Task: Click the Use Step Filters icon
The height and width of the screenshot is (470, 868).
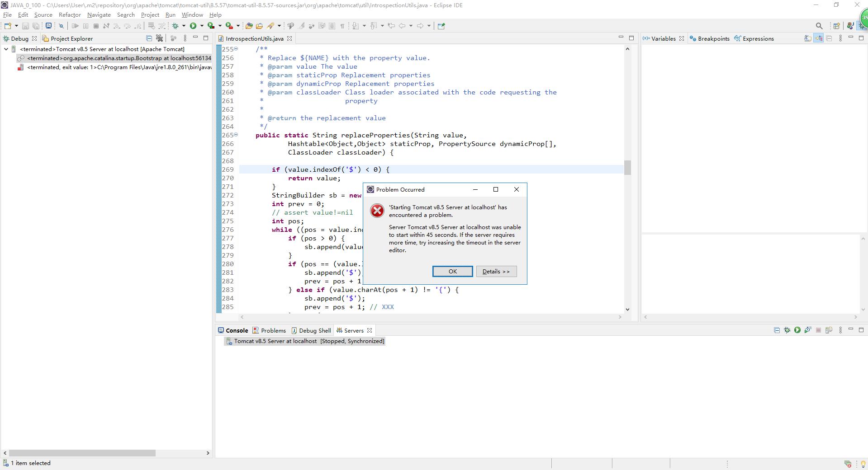Action: (x=161, y=26)
